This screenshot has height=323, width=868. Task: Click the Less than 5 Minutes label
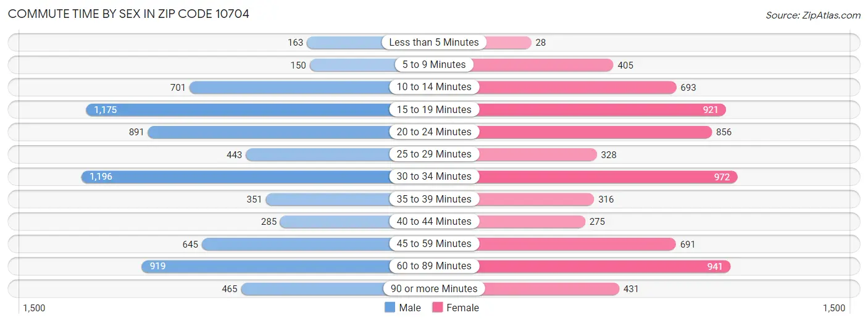tap(434, 43)
